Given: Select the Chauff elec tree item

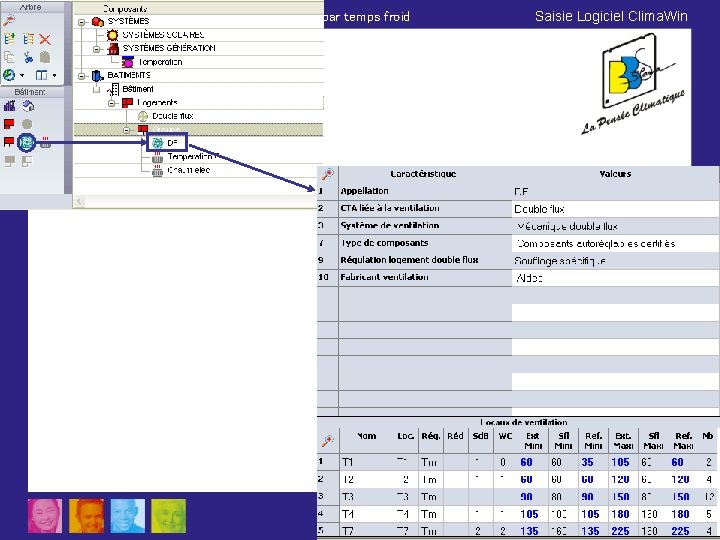Looking at the screenshot, I should tap(188, 170).
